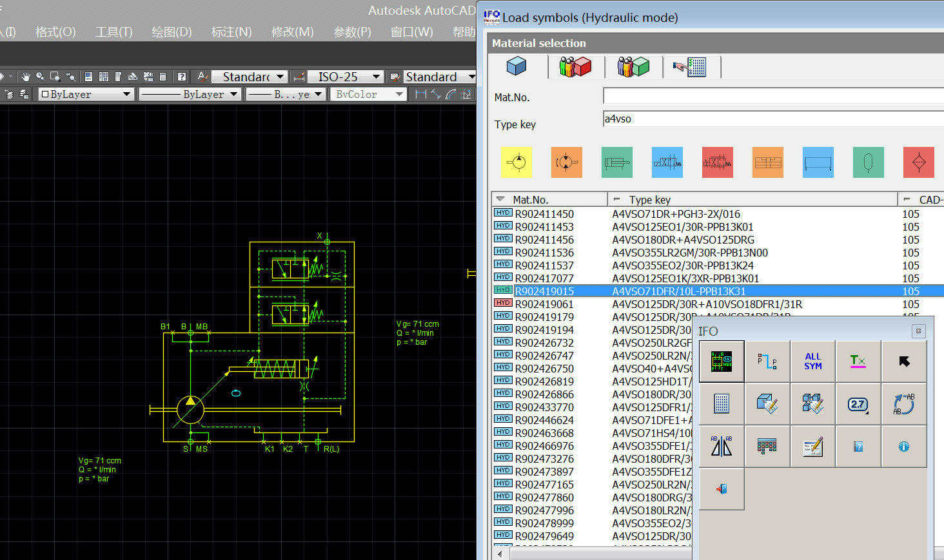The width and height of the screenshot is (944, 560).
Task: Select the P-to-P connection line tool
Action: (x=767, y=362)
